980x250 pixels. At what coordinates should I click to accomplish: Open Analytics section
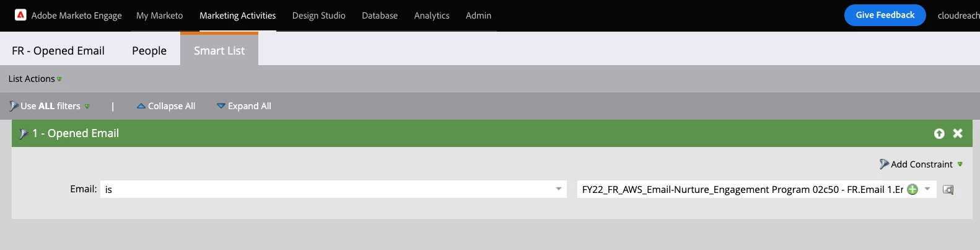(x=432, y=16)
